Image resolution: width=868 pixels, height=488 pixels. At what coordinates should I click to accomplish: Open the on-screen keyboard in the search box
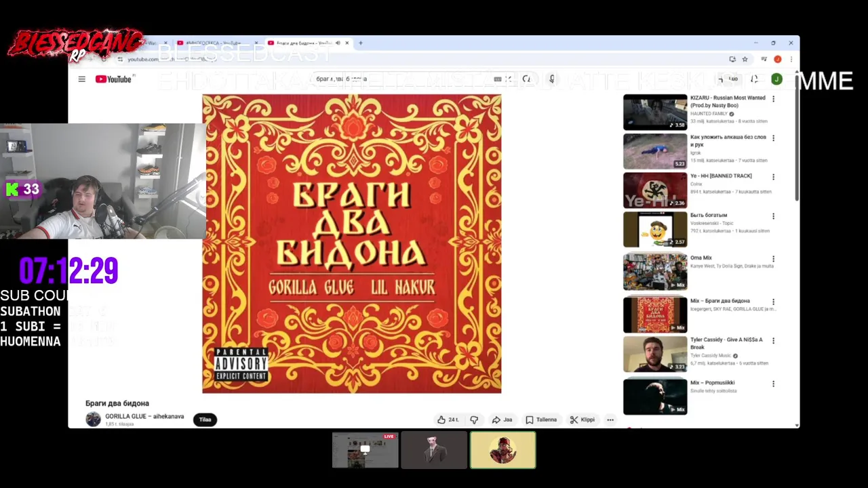[498, 79]
